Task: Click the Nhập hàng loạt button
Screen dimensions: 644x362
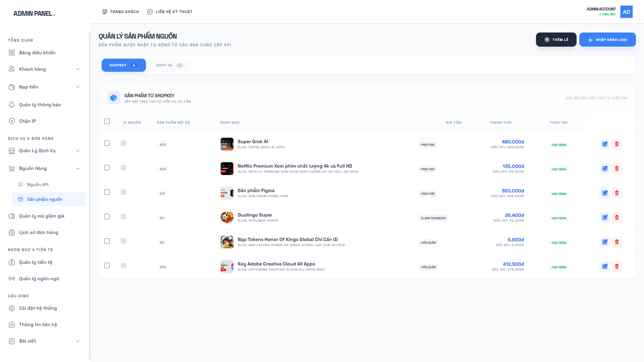Action: point(607,39)
